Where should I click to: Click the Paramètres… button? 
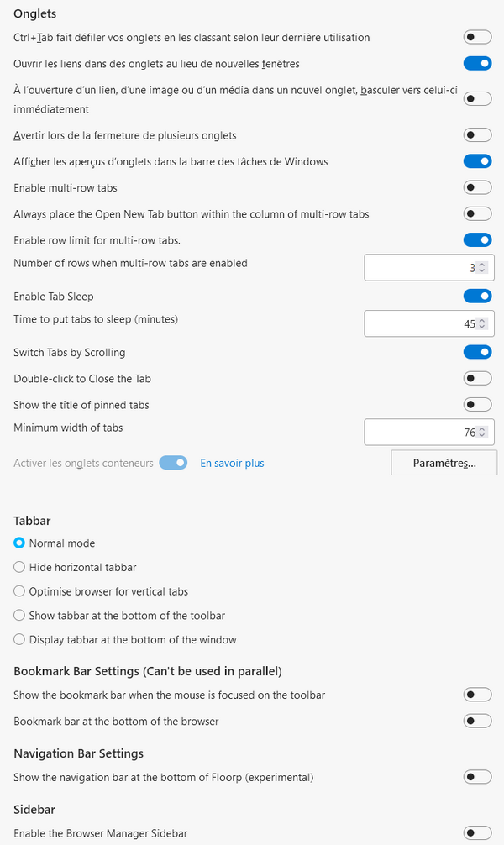coord(444,463)
